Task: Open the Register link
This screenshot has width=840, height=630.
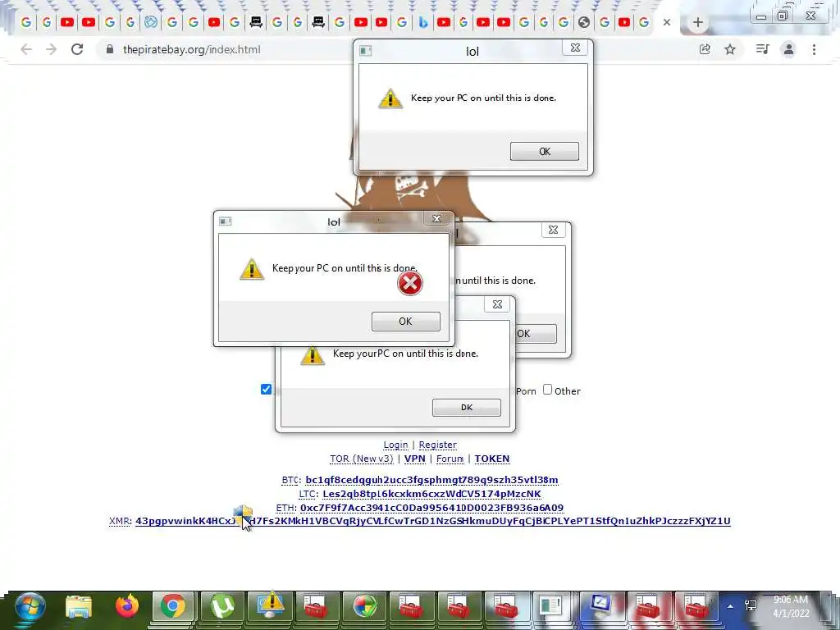Action: tap(438, 445)
